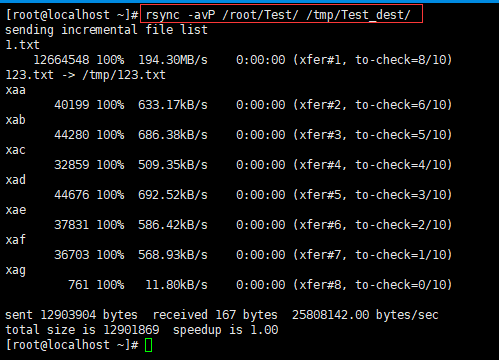Click '(xfer#1, to-check=8/10)' text
499x360 pixels.
click(x=373, y=60)
